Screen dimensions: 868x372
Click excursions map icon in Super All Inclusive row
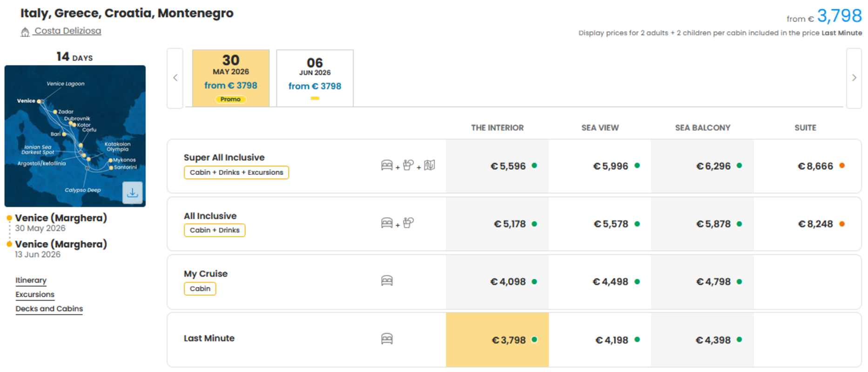(430, 165)
